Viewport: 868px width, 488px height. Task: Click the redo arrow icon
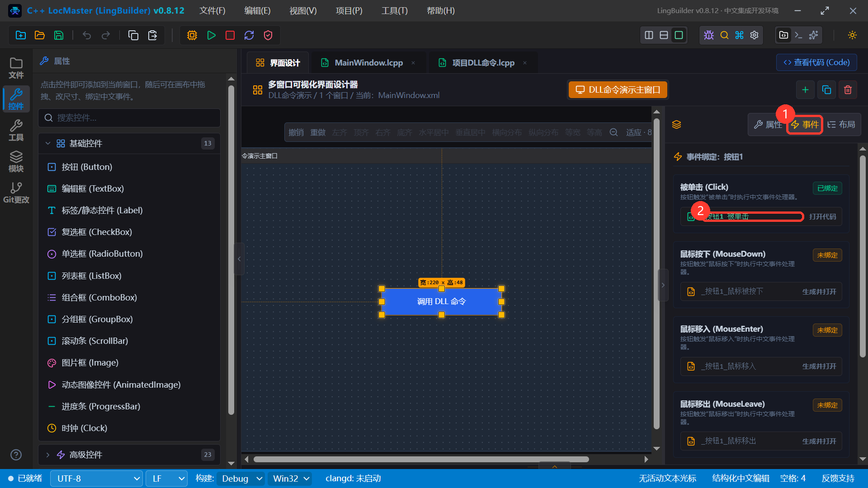[106, 35]
